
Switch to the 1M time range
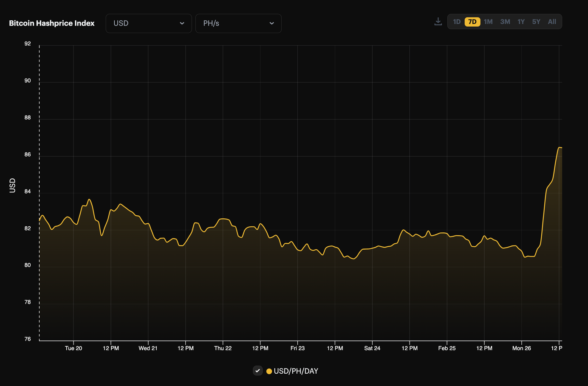click(x=488, y=21)
